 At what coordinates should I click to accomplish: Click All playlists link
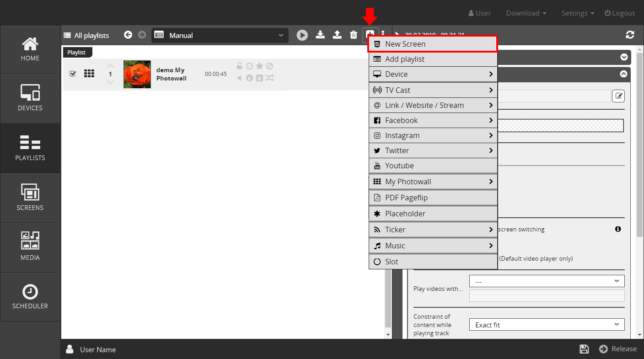click(86, 35)
